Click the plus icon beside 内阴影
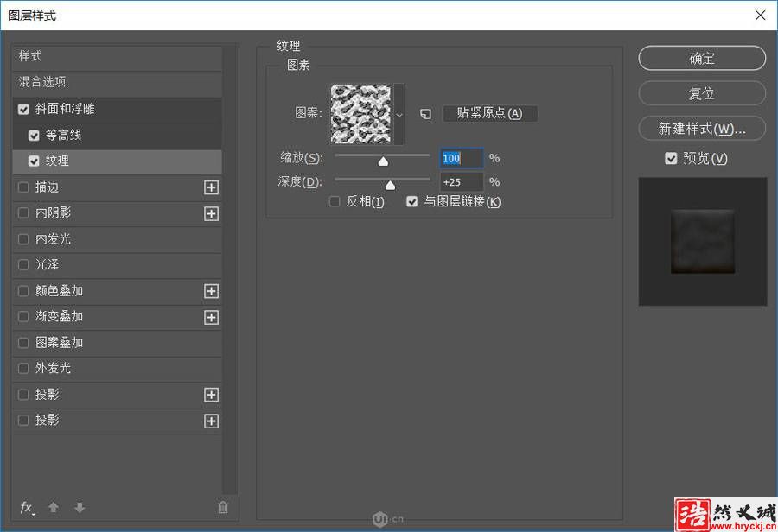The image size is (778, 532). pos(212,213)
